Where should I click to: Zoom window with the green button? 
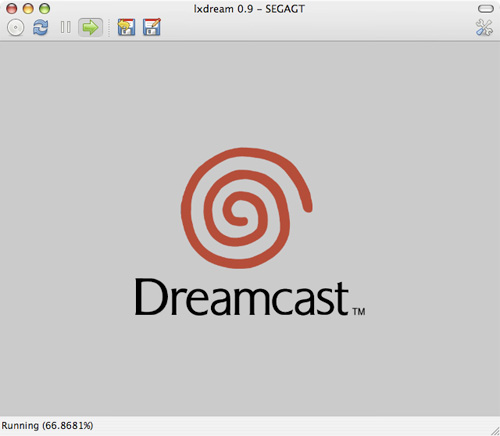coord(44,8)
